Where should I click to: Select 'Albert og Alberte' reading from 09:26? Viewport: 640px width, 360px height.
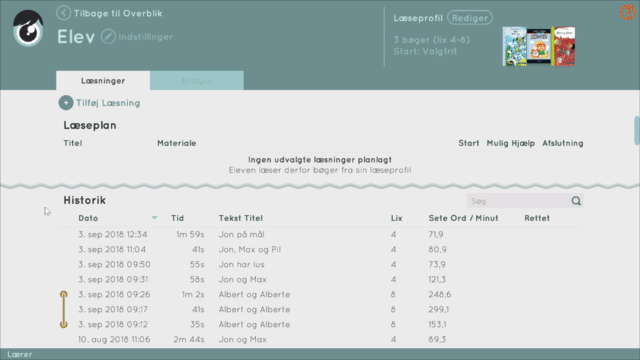click(x=320, y=294)
